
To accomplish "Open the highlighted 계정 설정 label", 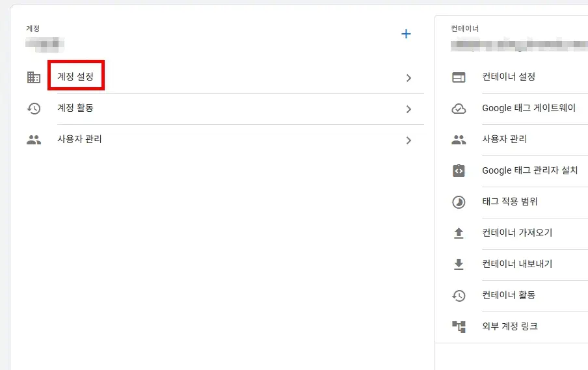I will [75, 77].
